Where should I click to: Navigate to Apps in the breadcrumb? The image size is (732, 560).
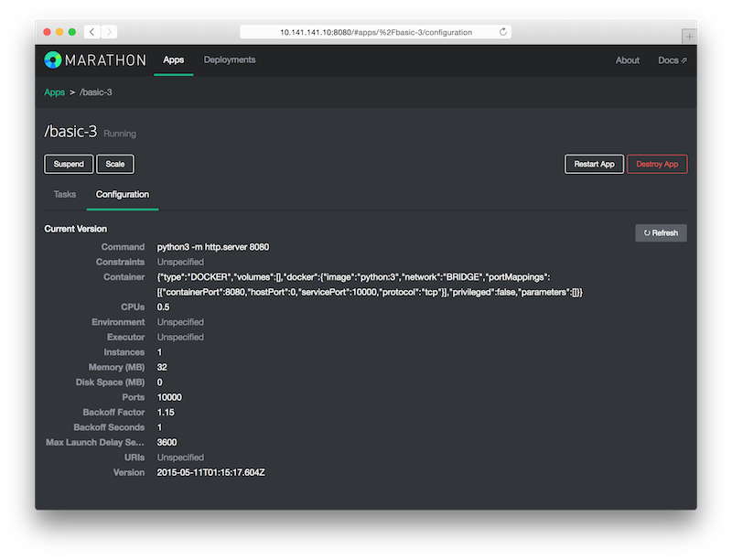[x=54, y=92]
